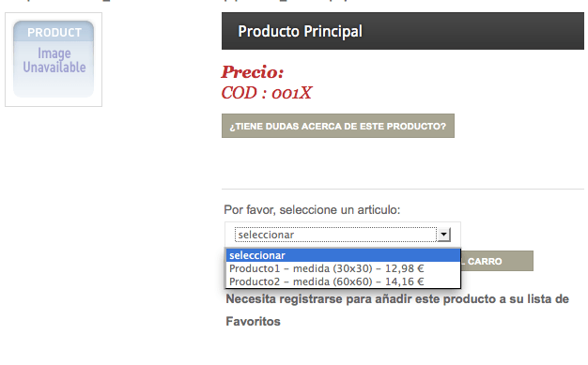Image resolution: width=588 pixels, height=365 pixels.
Task: Click Por favor, seleccione un articulo label
Action: (x=312, y=210)
